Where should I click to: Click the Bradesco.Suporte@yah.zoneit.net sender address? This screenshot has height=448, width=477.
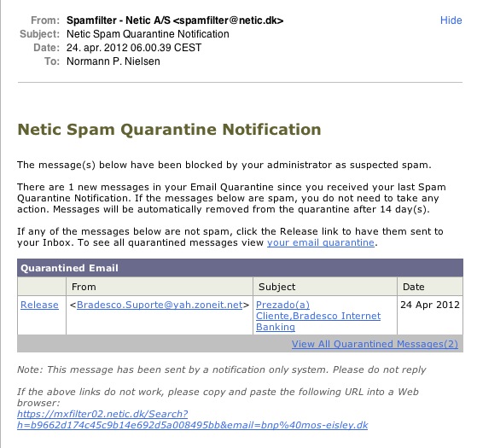point(160,305)
